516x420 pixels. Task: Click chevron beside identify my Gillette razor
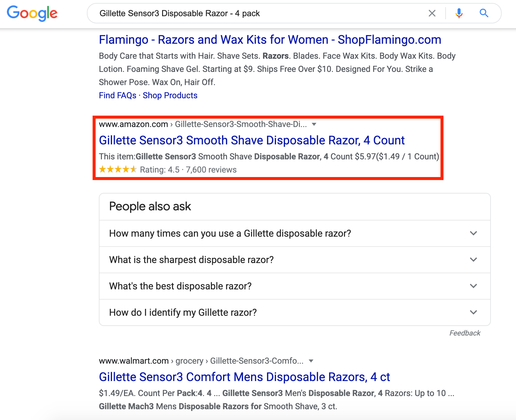pos(473,312)
